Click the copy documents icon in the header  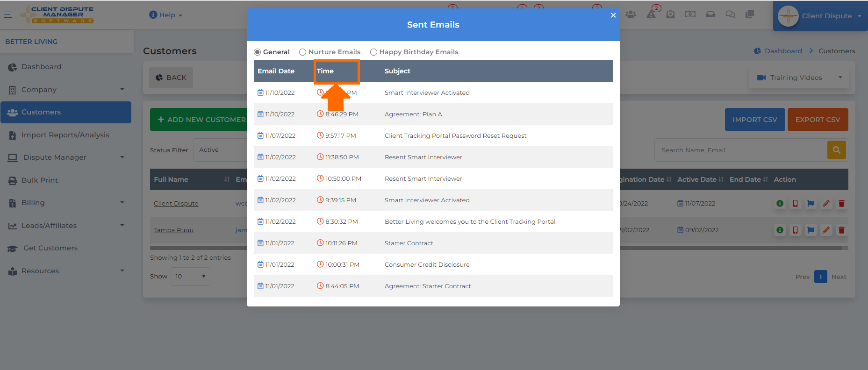[750, 14]
